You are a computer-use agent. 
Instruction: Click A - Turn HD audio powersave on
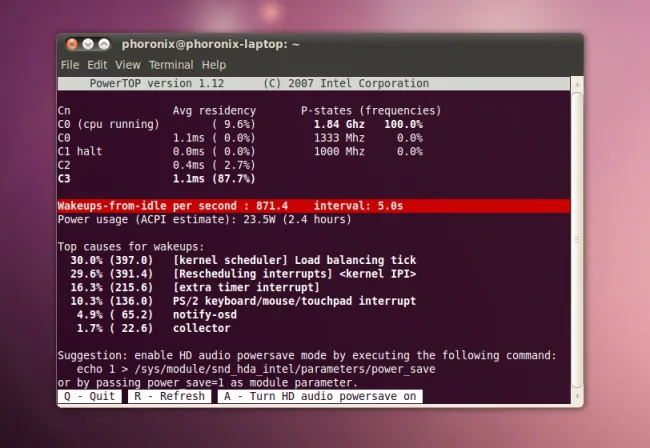click(x=320, y=396)
